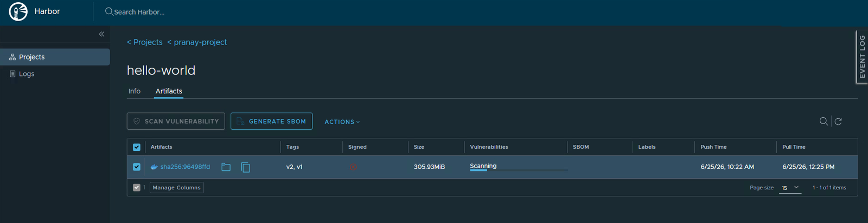
Task: Click the Scan Vulnerability button
Action: (x=176, y=122)
